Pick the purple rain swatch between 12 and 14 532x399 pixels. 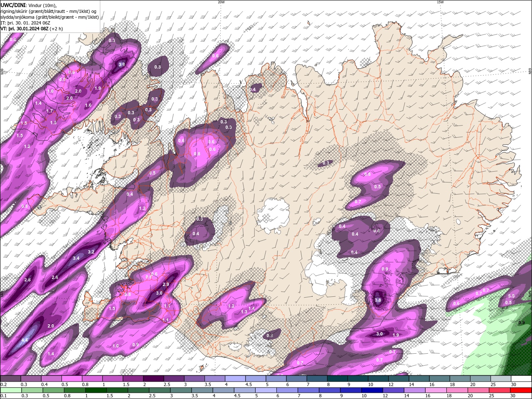pyautogui.click(x=394, y=390)
